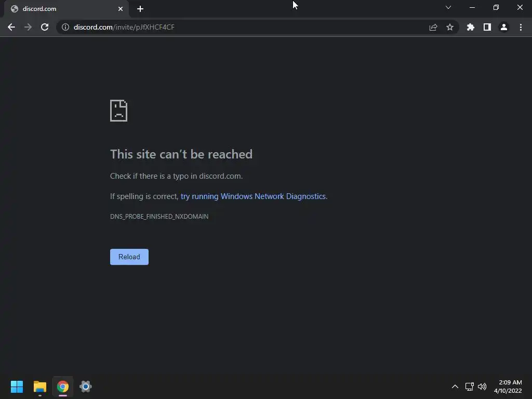View site information icon in address bar

tap(65, 27)
